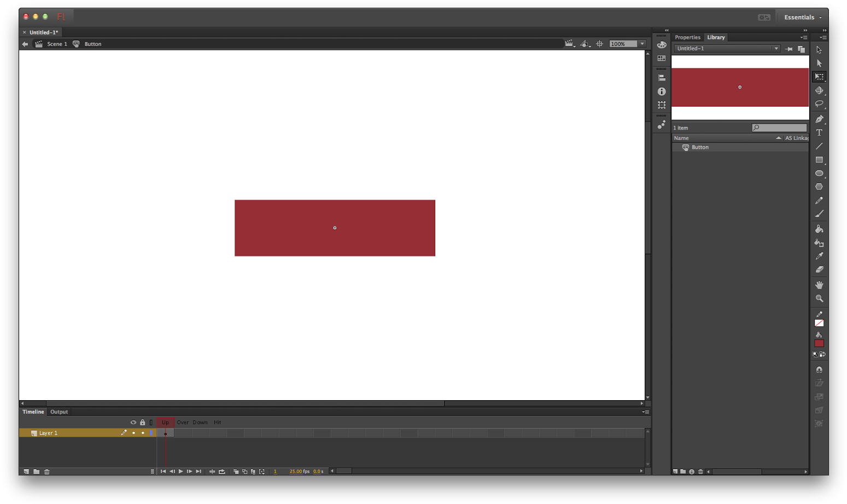This screenshot has width=847, height=504.
Task: Open the zoom level dropdown
Action: click(641, 44)
